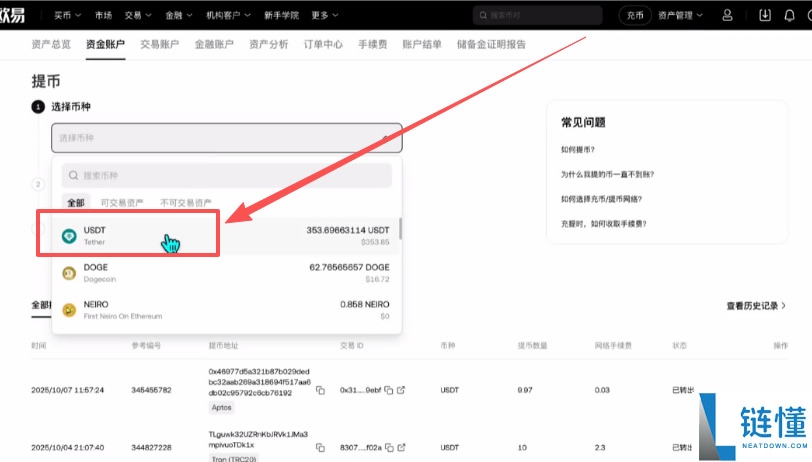Click the 9.97 withdrawal amount cell
Viewport: 812px width, 462px height.
pos(525,390)
